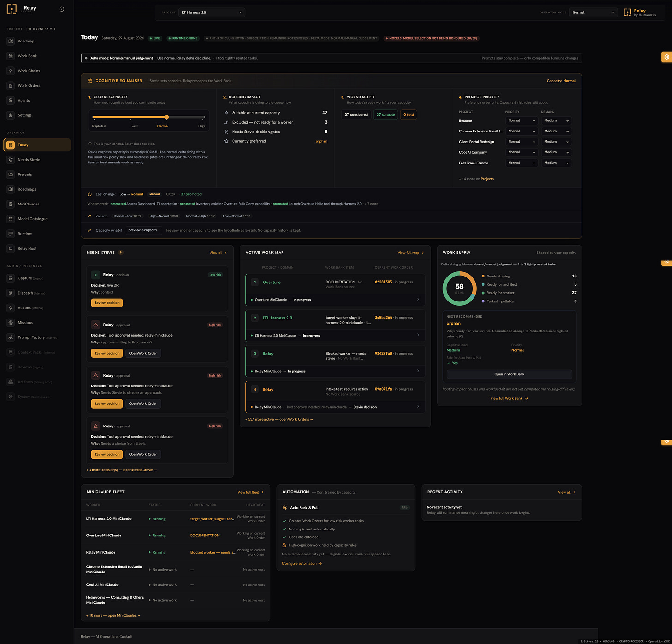Open the Operator Mode Normal dropdown
Screen dimensions: 672x644
593,12
